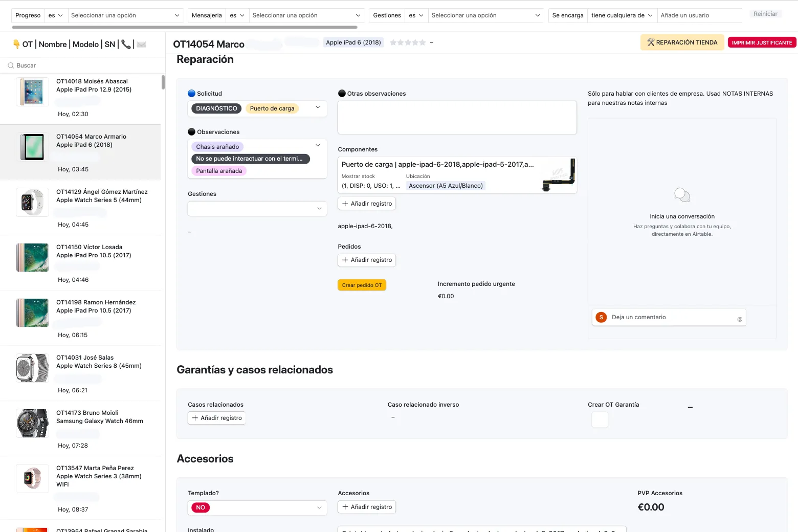Click the conversation bubble illustration
This screenshot has height=532, width=798.
click(681, 194)
